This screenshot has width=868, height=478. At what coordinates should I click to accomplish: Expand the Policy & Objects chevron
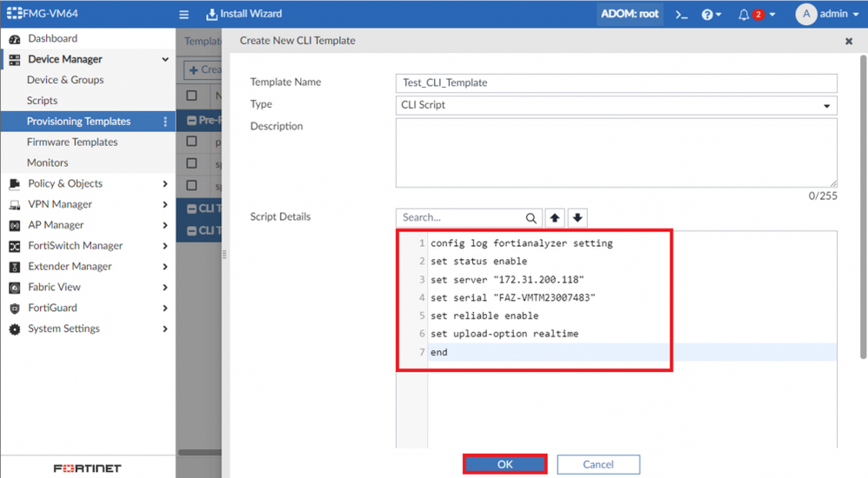(165, 183)
